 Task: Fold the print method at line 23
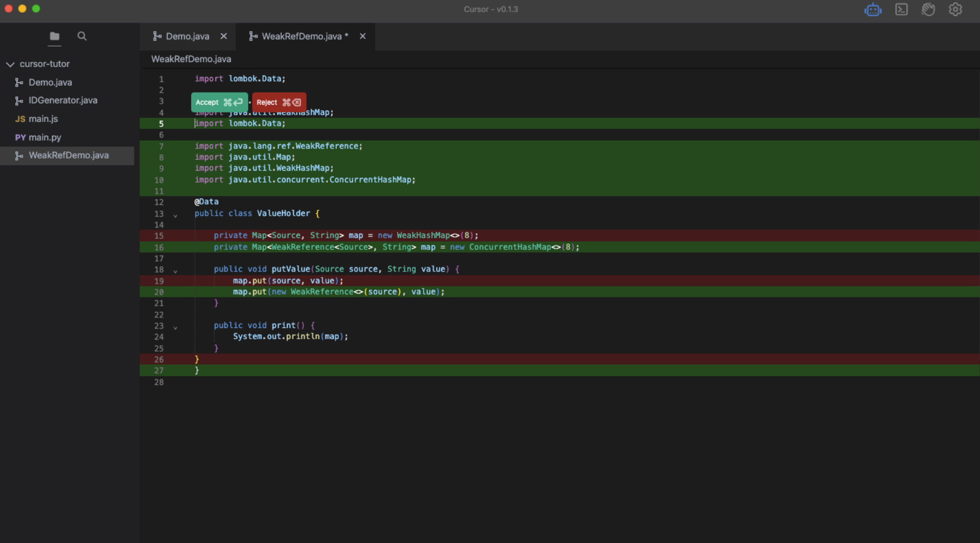point(176,328)
